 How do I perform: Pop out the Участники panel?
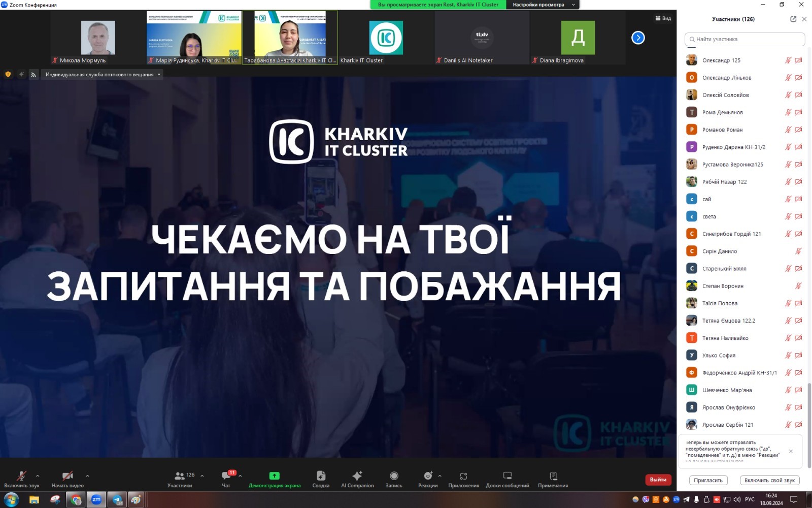click(793, 19)
